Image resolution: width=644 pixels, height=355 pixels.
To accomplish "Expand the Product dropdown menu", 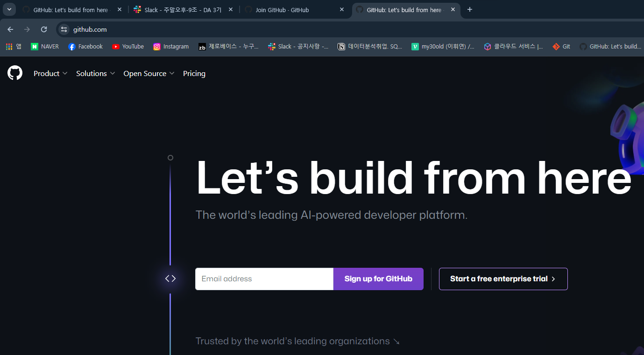I will pyautogui.click(x=50, y=73).
